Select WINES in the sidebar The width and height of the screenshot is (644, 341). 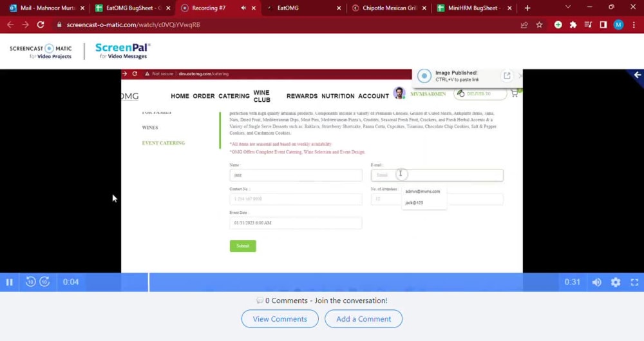(150, 128)
